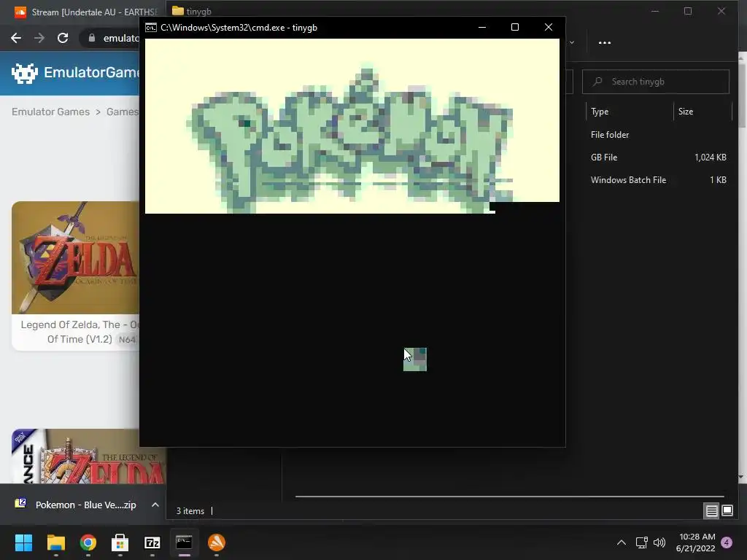Viewport: 747px width, 560px height.
Task: Show hidden tray icons chevron
Action: pos(622,542)
